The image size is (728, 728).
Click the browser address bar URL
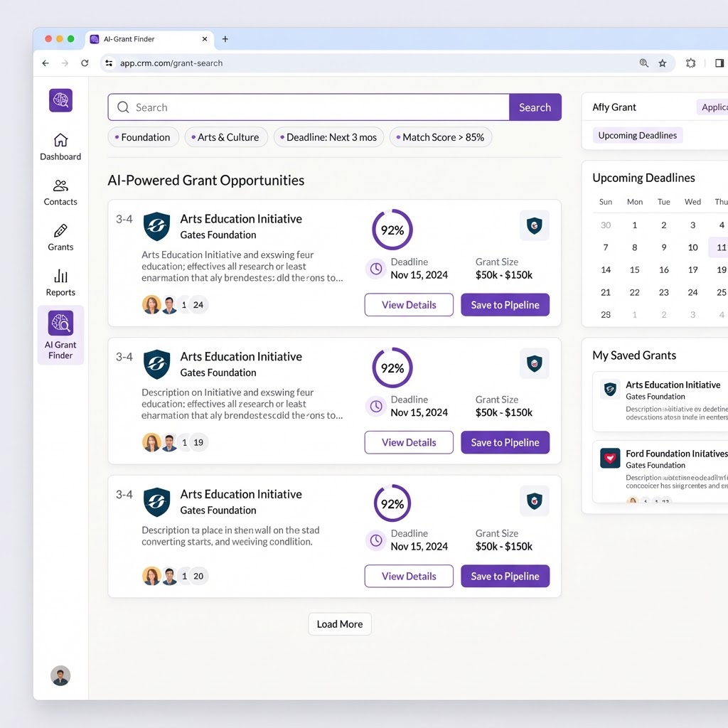click(x=171, y=63)
